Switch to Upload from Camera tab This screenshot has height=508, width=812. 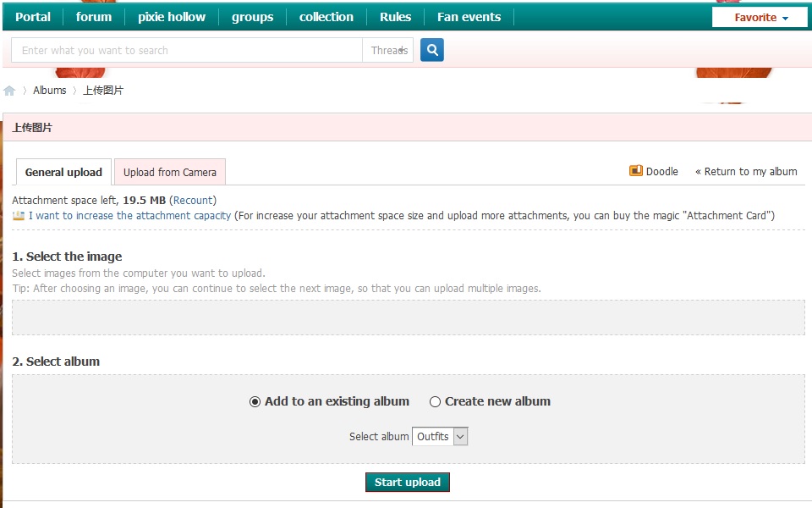click(x=170, y=172)
